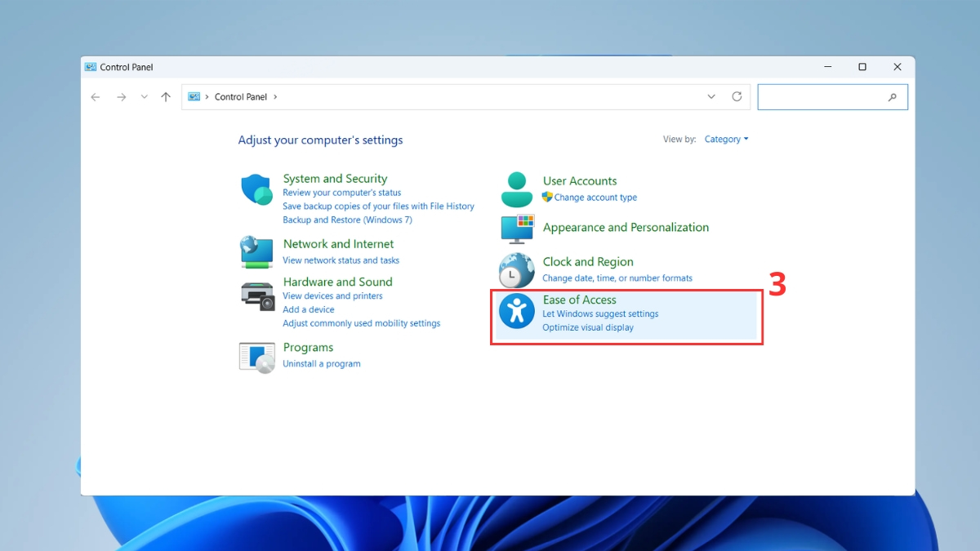The image size is (980, 551).
Task: Click the Clock and Region globe icon
Action: click(x=516, y=270)
